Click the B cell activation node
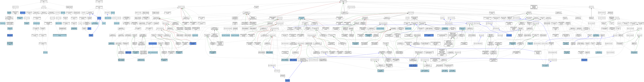644x82 pixels. (x=273, y=35)
